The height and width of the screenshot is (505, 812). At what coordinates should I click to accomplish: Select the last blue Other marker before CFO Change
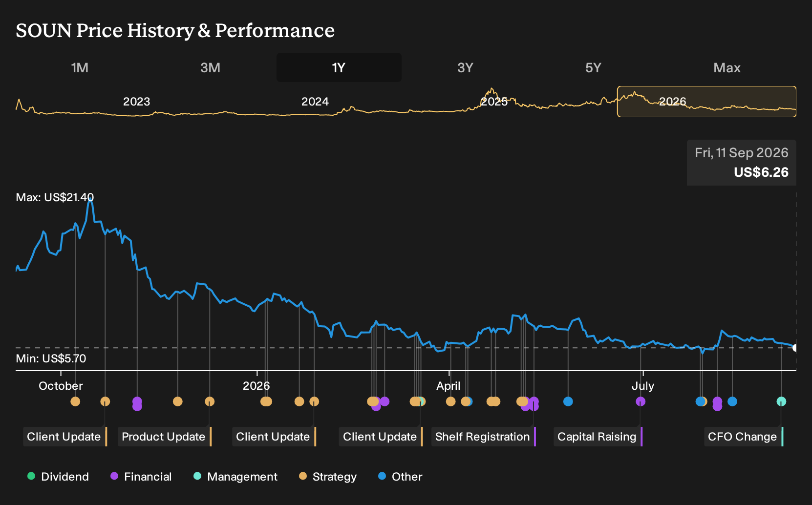coord(732,401)
